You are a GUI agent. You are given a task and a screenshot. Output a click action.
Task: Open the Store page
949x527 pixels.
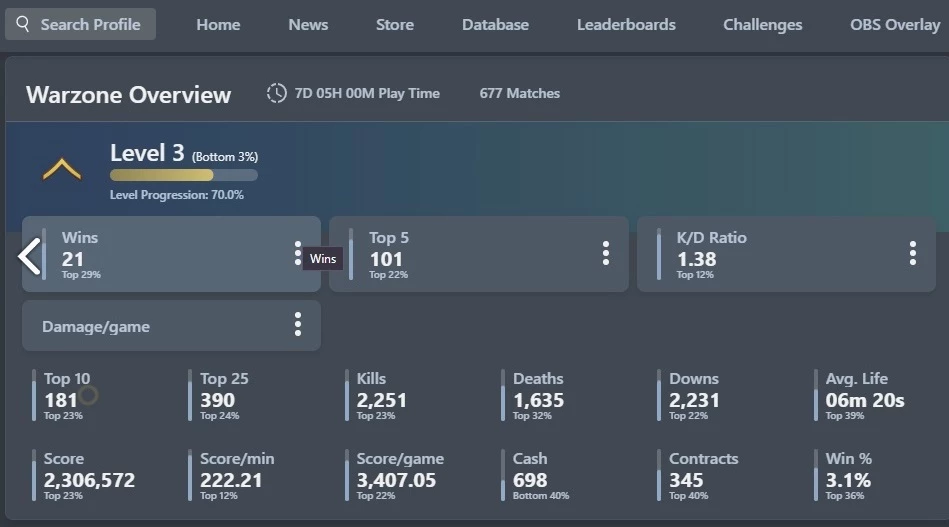[395, 25]
